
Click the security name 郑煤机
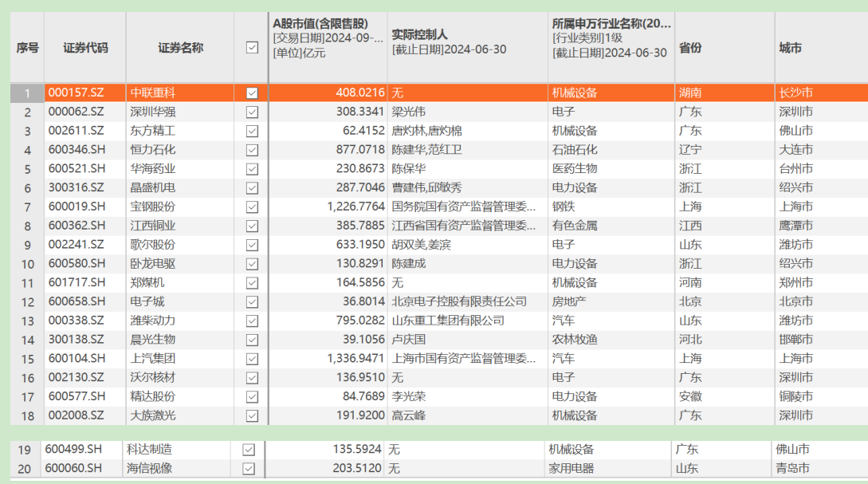tap(147, 282)
